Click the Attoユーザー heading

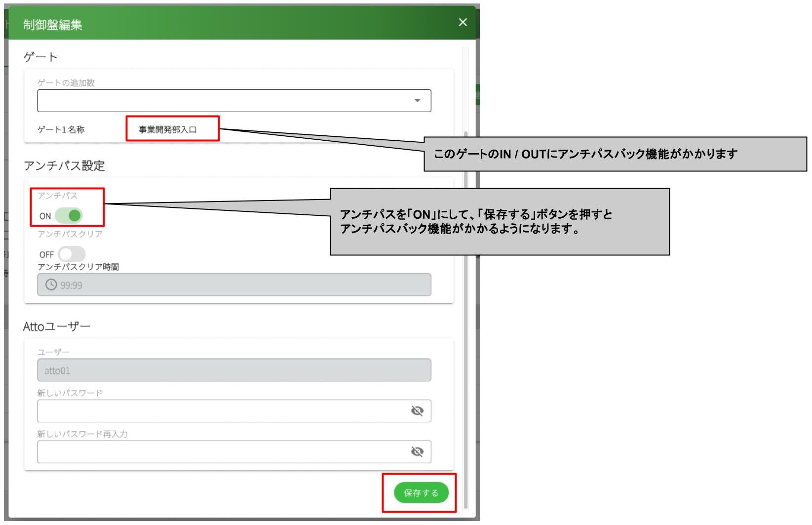pos(57,326)
